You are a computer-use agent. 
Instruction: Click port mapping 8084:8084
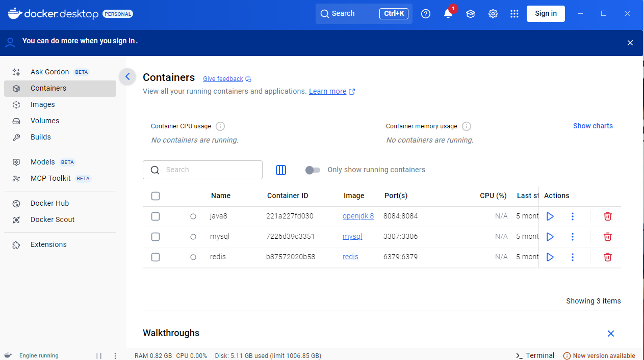tap(400, 216)
